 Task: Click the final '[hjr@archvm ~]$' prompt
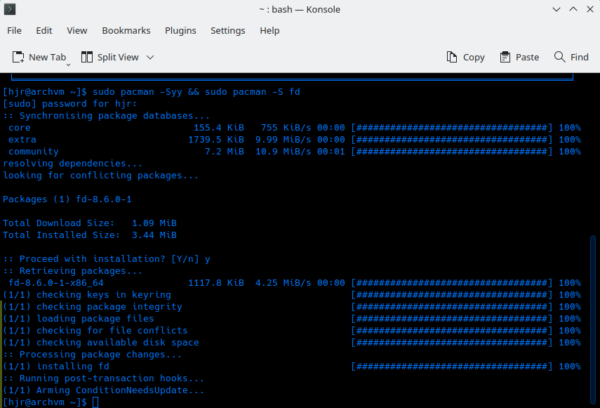45,402
